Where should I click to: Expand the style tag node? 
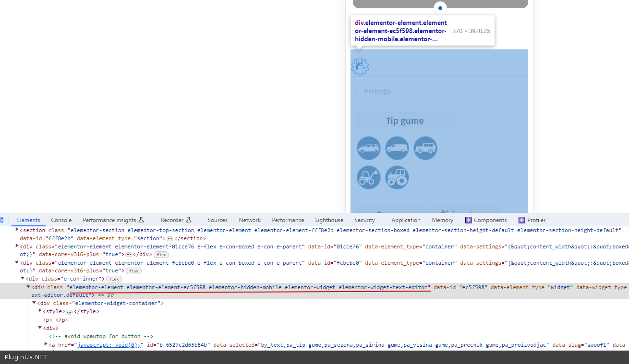40,311
